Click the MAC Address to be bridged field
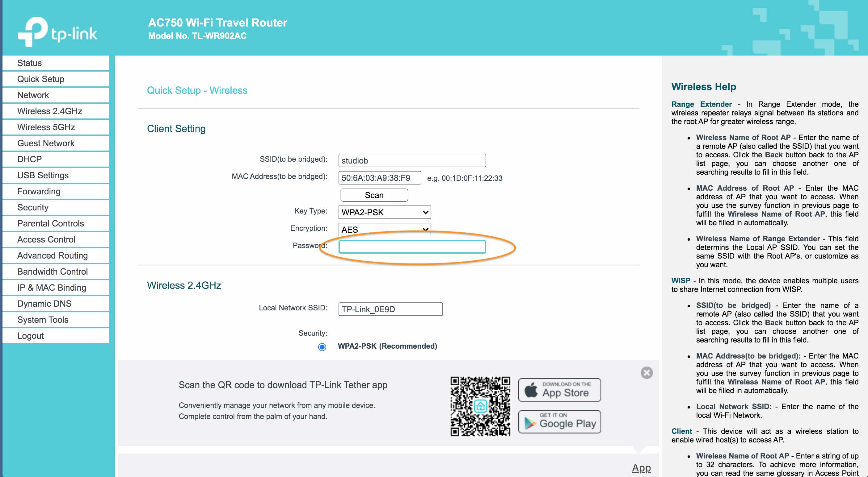The height and width of the screenshot is (477, 868). coord(379,178)
